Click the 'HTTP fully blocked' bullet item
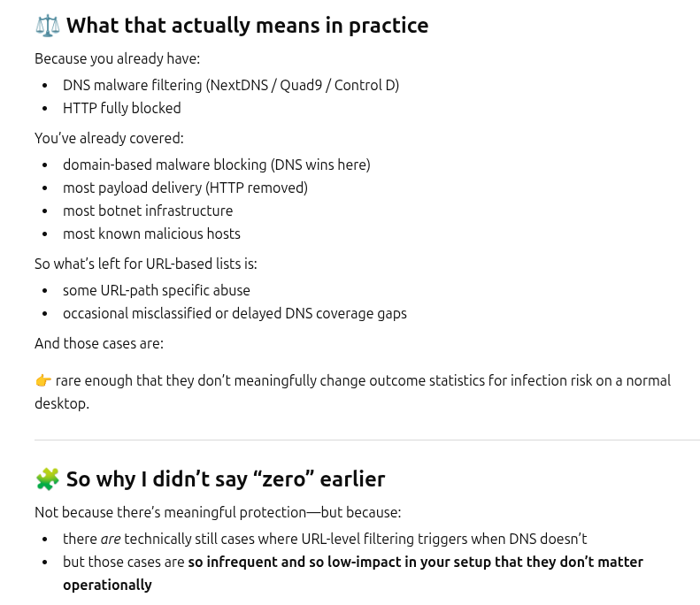This screenshot has height=605, width=700. (122, 108)
